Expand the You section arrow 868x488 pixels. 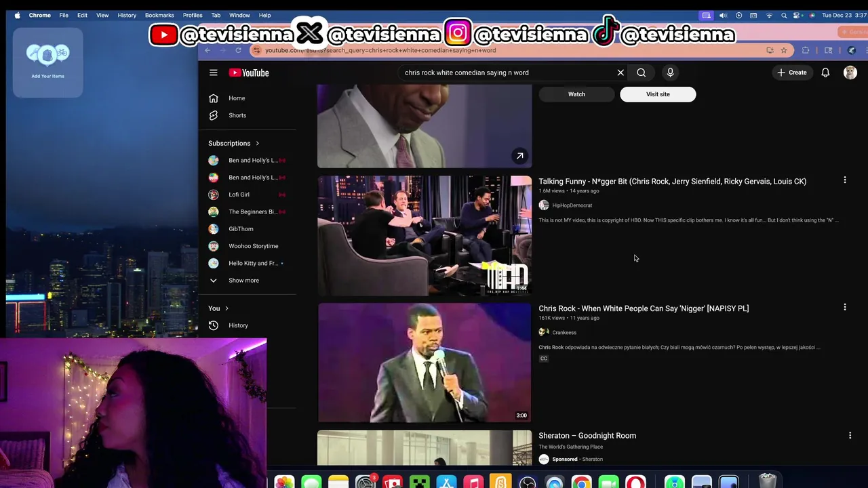point(226,308)
